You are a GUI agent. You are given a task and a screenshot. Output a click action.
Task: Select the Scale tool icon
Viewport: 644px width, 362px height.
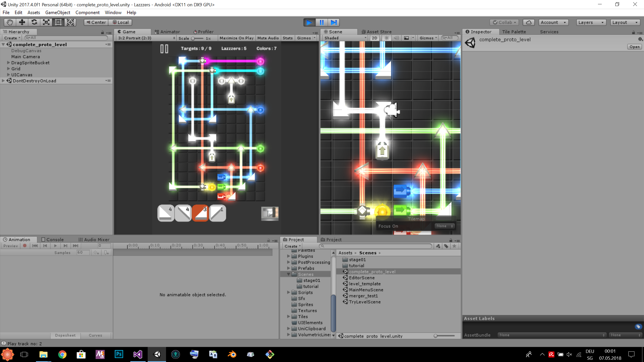click(46, 22)
